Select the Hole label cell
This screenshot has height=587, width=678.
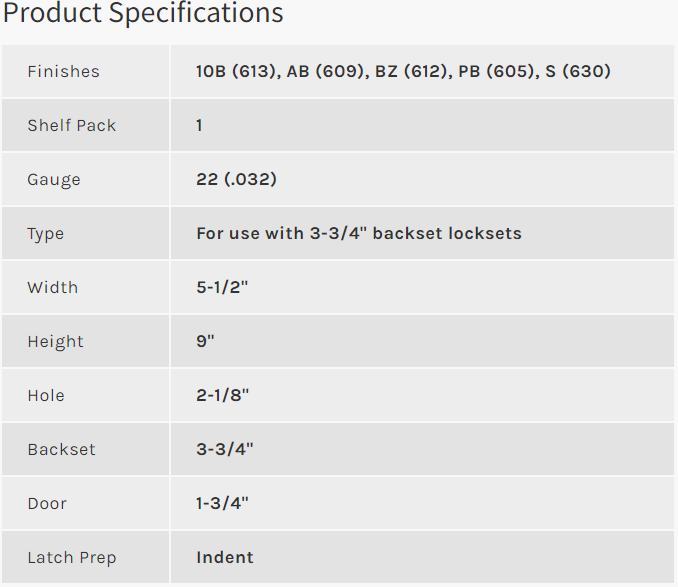86,396
